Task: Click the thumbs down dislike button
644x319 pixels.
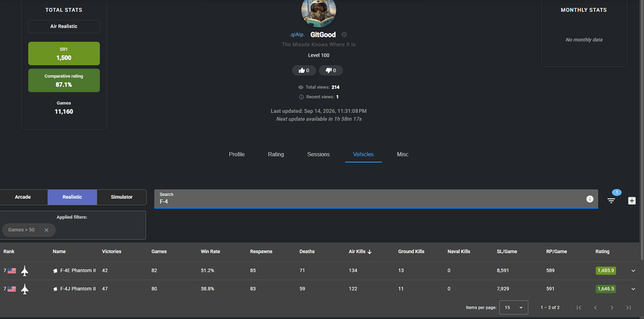Action: pos(330,70)
